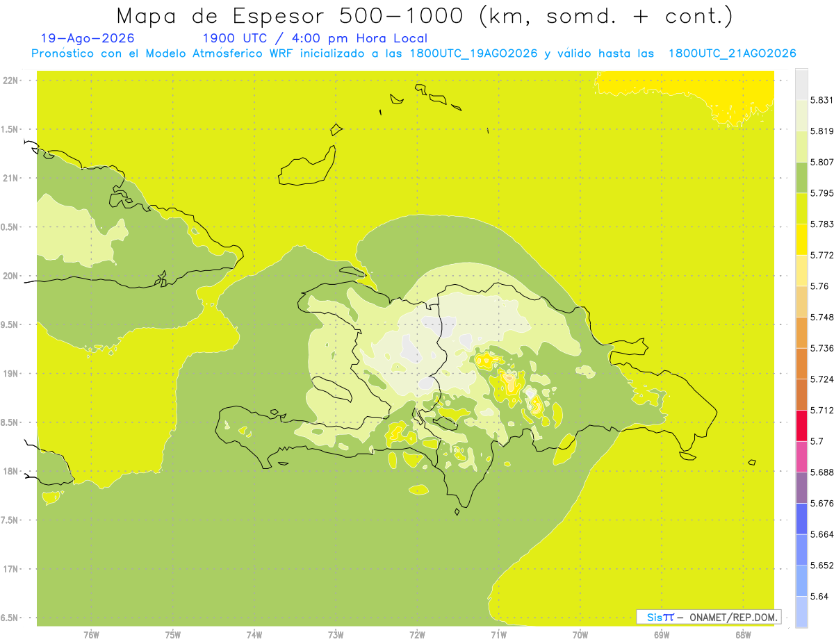
Task: Pick the red swatch between 5.7 and 5.712
Action: point(801,425)
